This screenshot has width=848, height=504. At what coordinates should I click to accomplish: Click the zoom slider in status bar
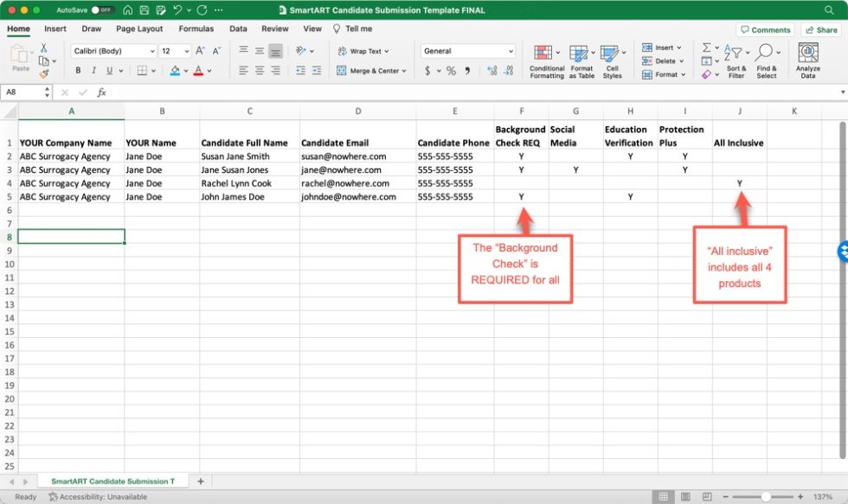pyautogui.click(x=765, y=497)
